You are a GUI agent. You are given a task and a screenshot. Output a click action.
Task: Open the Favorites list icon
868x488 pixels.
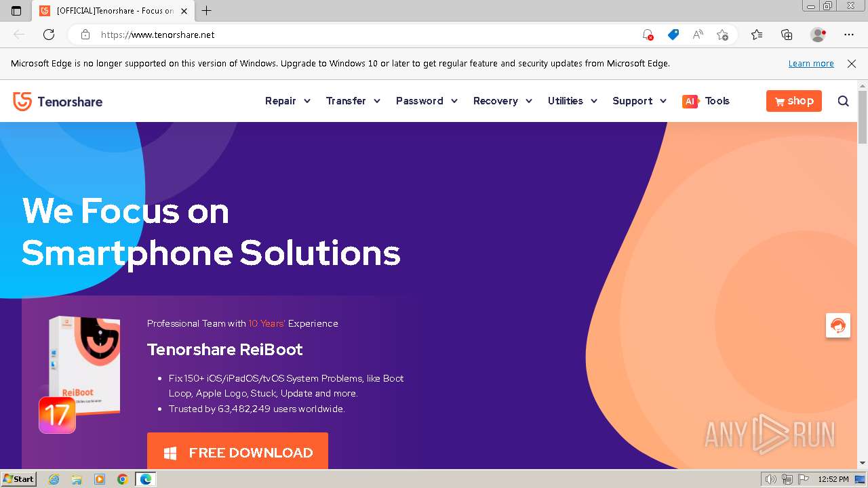[757, 35]
